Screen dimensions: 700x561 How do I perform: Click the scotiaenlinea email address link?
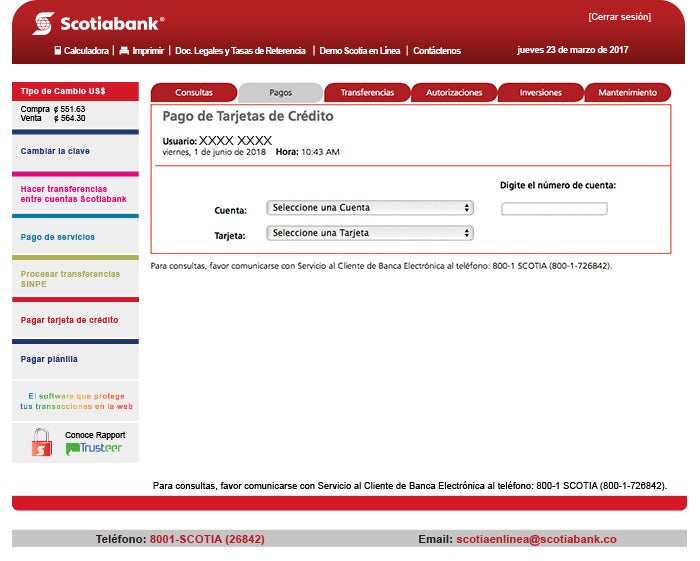(x=536, y=539)
